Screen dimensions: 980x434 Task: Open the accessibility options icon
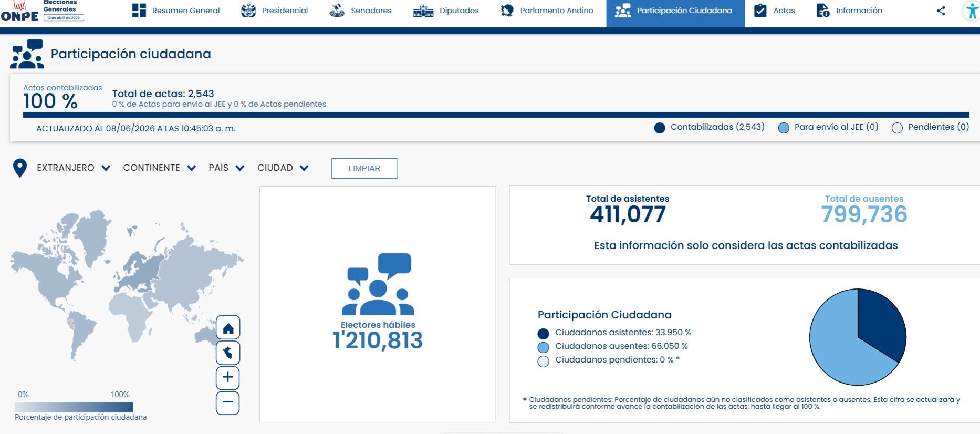pos(972,11)
